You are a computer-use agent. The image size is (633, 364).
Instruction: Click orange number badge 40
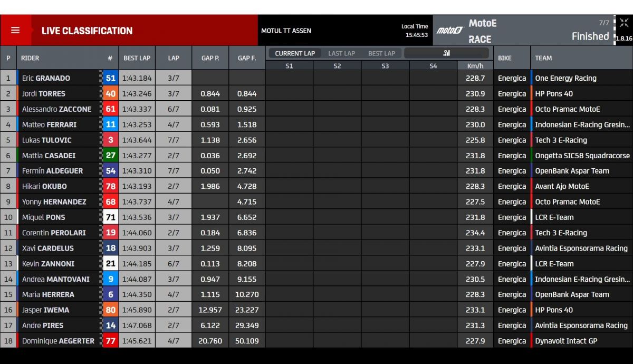pyautogui.click(x=110, y=93)
